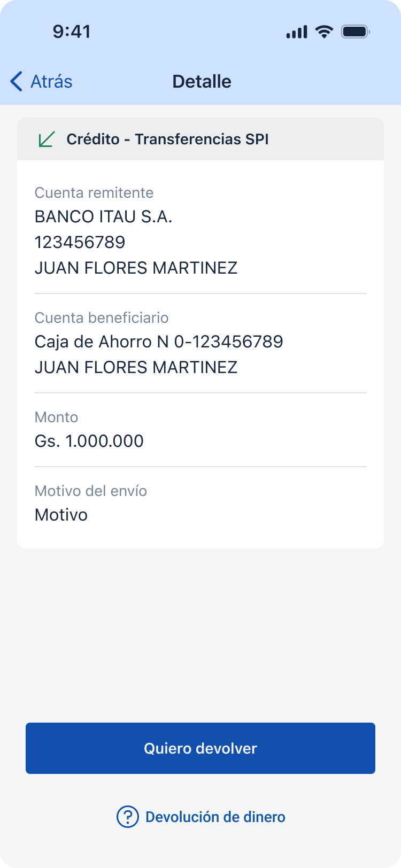
Task: Tap the sender bank name BANCO ITAU S.A.
Action: [103, 216]
